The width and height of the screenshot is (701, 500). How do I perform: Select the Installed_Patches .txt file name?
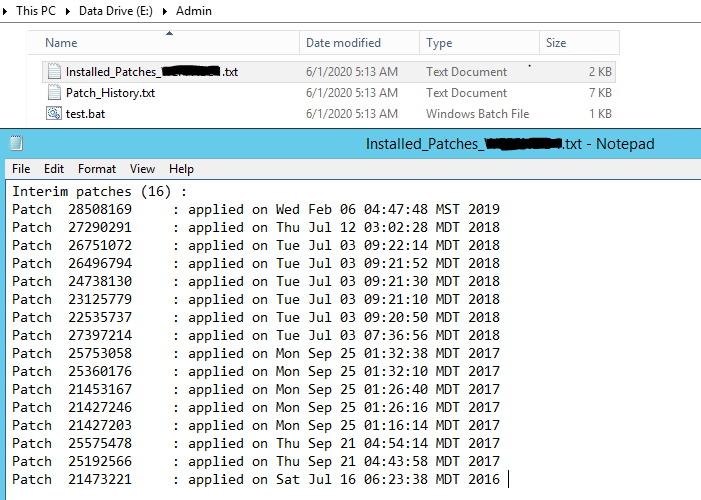[x=152, y=72]
